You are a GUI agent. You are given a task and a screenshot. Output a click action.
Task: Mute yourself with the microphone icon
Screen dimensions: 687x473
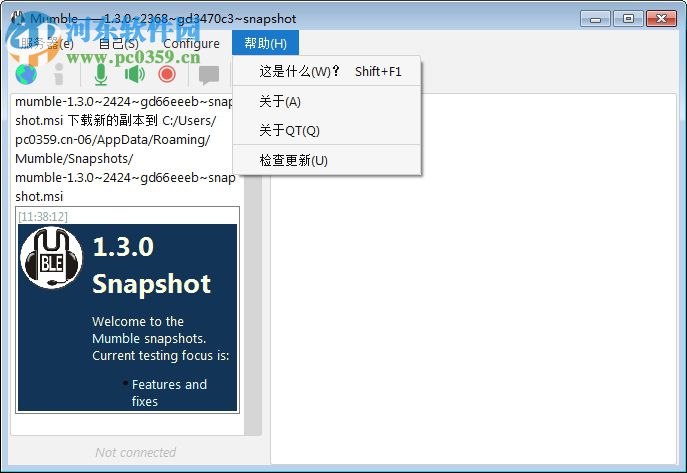pos(101,74)
